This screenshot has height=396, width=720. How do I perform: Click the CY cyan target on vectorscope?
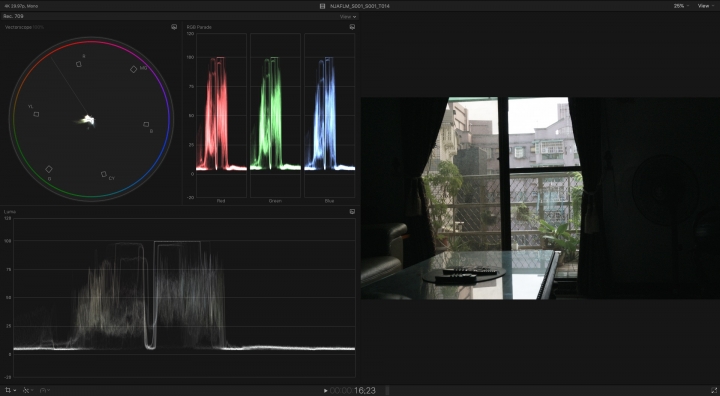coord(104,174)
